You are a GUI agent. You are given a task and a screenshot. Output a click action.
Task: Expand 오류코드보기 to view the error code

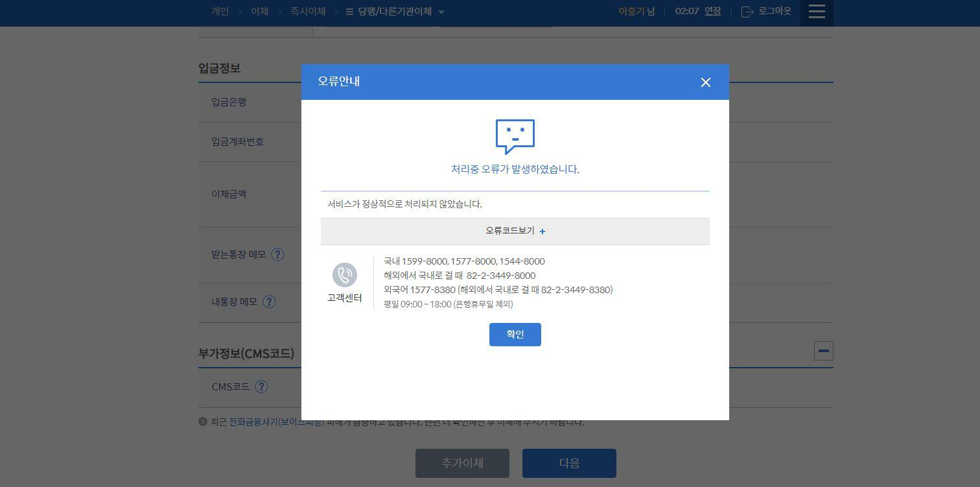(515, 232)
